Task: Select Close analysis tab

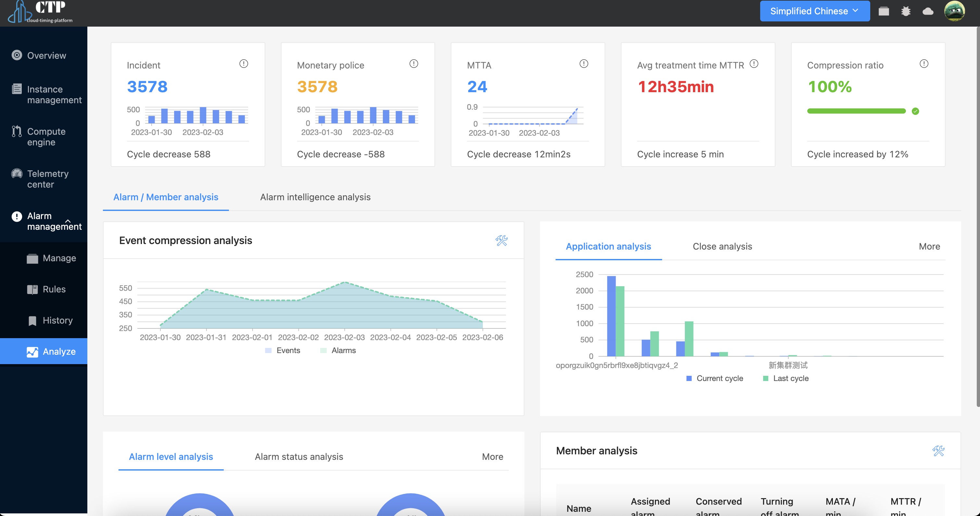Action: click(722, 246)
